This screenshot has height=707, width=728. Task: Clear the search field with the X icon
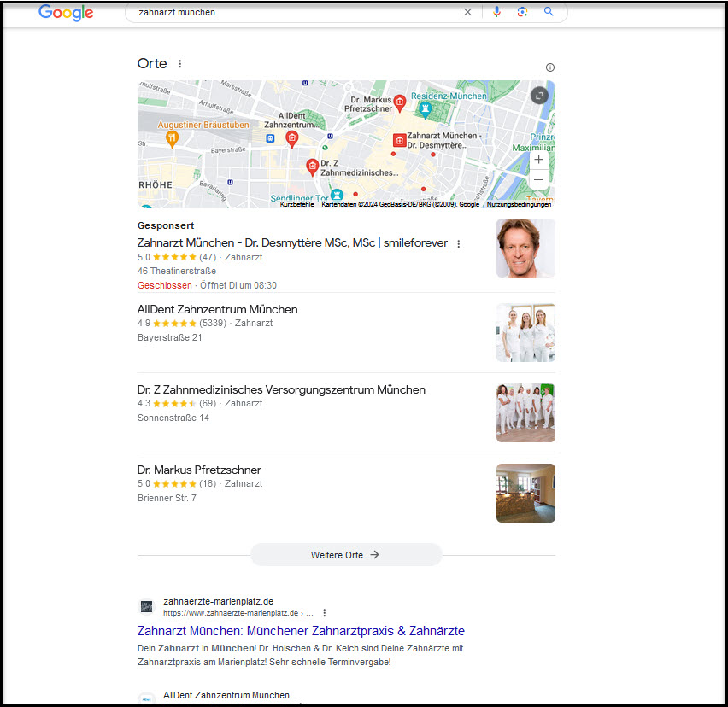467,12
